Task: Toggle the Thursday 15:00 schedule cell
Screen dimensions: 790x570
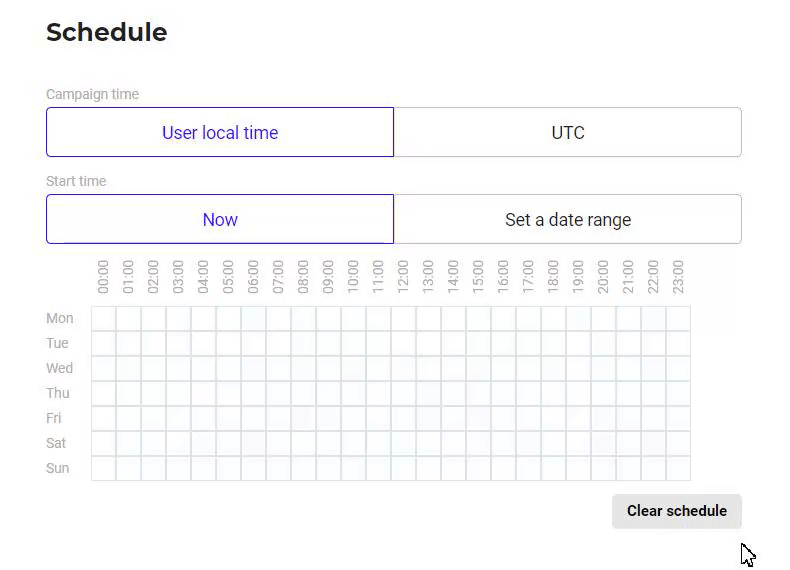Action: coord(479,393)
